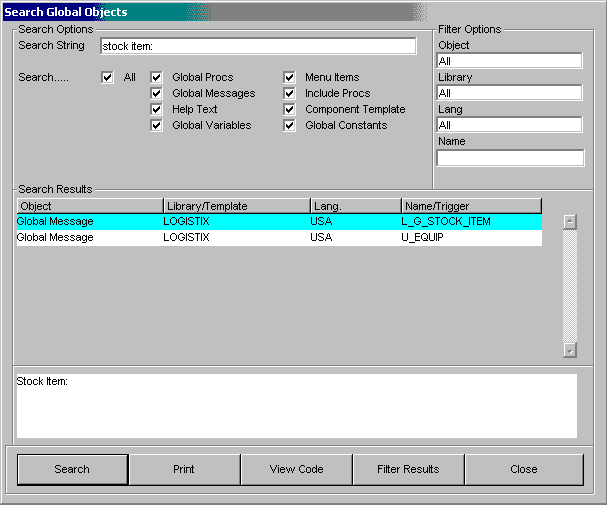Viewport: 607px width, 505px height.
Task: Select the U_EQUIP result row
Action: (x=278, y=238)
